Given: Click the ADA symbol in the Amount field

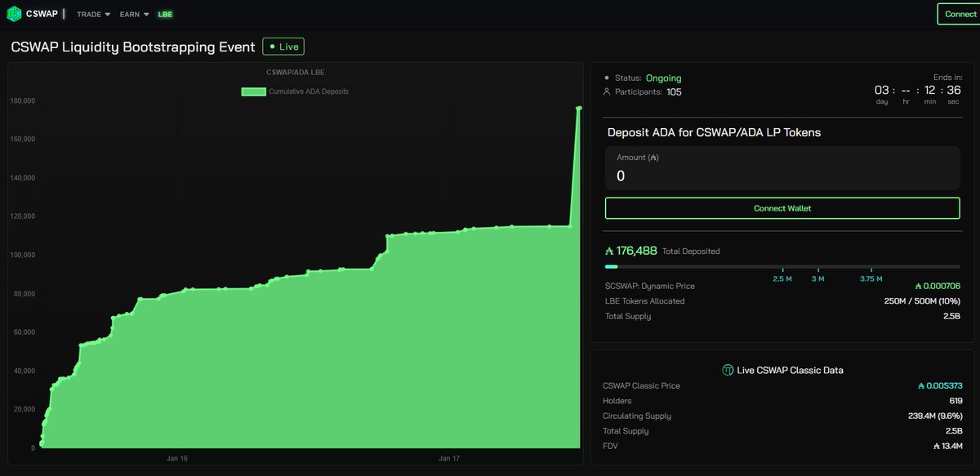Looking at the screenshot, I should 653,157.
